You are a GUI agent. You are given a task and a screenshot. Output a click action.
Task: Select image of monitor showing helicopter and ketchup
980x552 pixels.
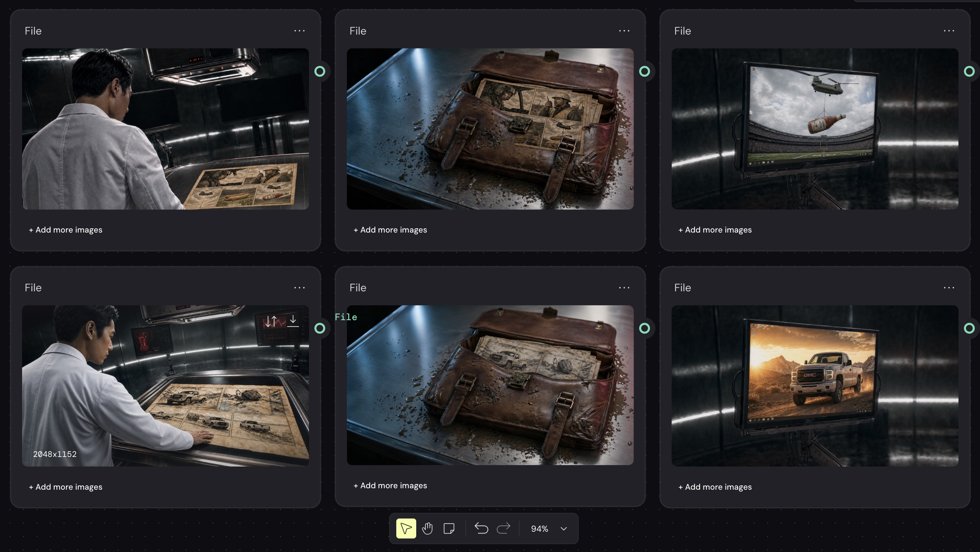[x=815, y=129]
